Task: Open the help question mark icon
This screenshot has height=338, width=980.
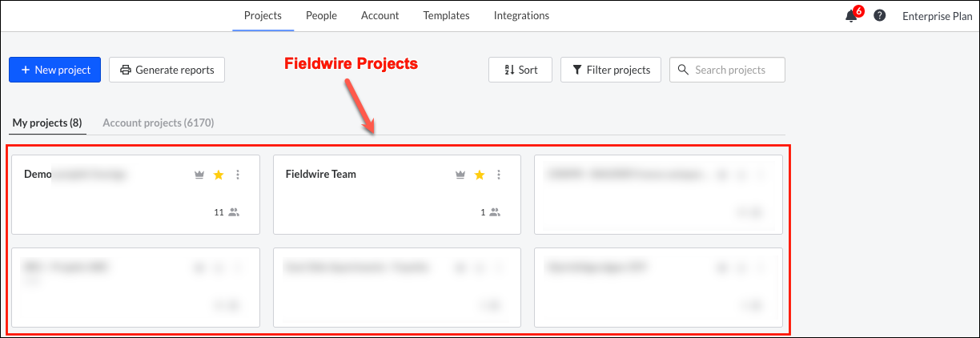Action: [x=879, y=16]
